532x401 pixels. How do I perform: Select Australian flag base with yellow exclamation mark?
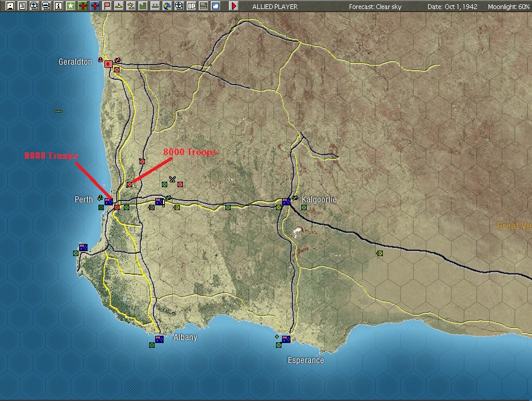point(159,202)
